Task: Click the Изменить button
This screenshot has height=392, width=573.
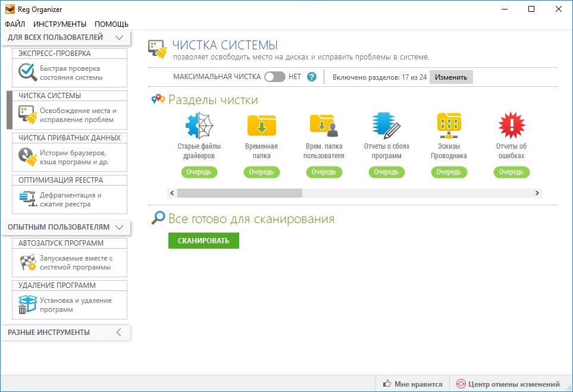Action: coord(451,77)
